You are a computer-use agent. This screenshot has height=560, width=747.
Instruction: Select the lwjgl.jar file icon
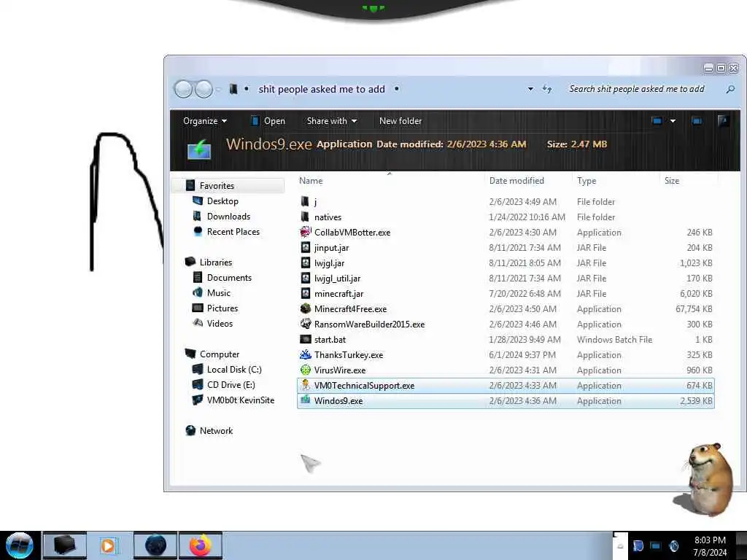click(306, 262)
